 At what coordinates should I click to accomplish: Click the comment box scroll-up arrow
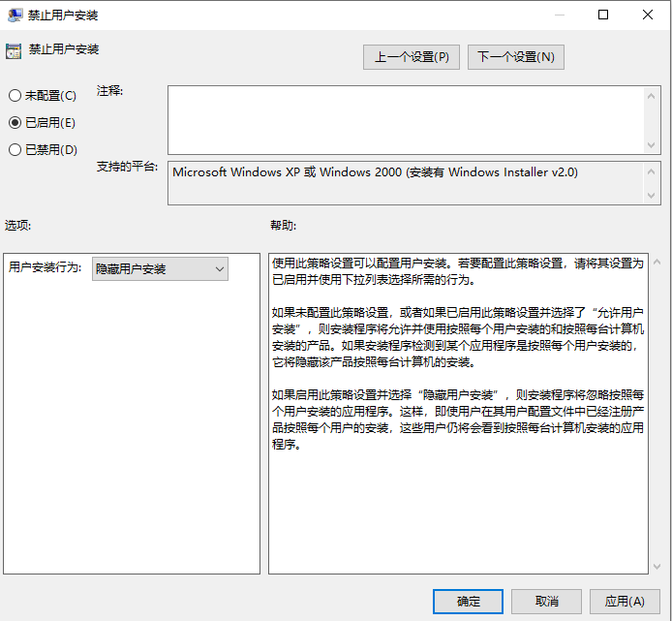click(653, 95)
